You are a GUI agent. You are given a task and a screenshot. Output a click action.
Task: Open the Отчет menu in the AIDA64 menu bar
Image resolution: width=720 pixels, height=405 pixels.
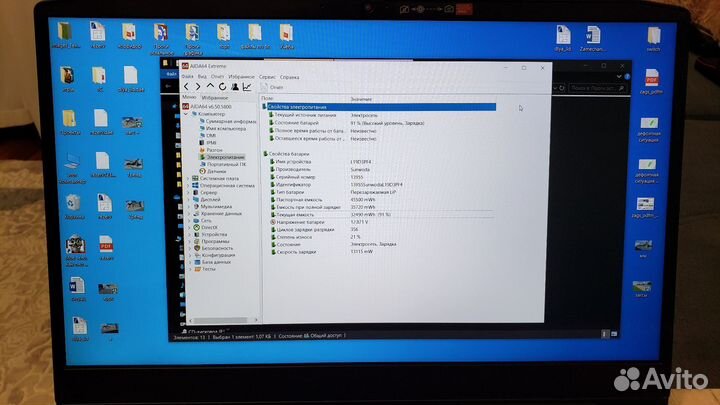coord(217,77)
